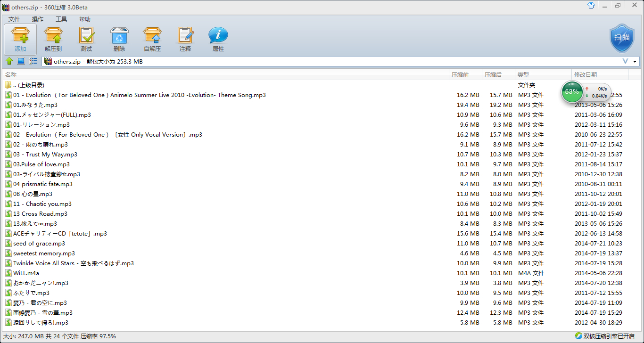The height and width of the screenshot is (343, 644).
Task: Select ACEチャリティーCD「tetote」.mp3
Action: (60, 234)
